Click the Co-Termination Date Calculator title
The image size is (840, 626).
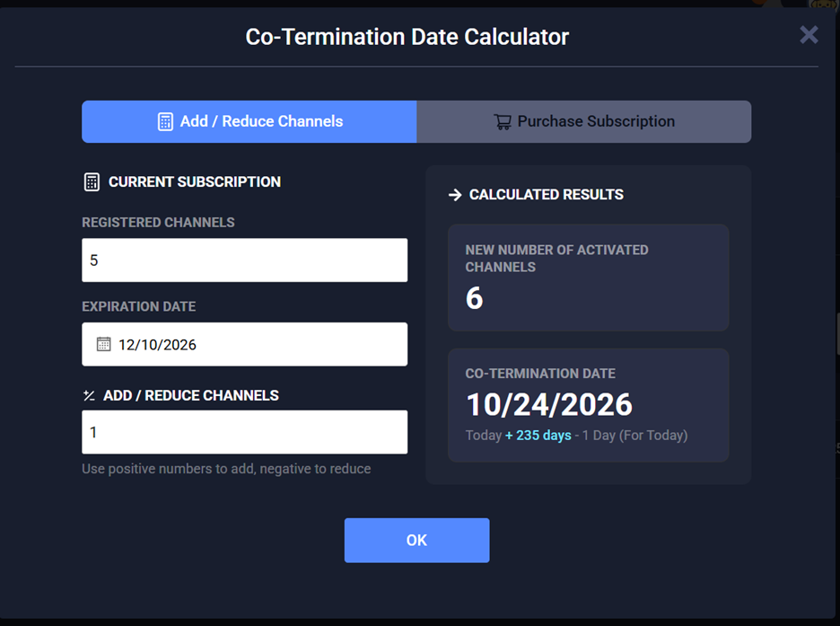(407, 37)
